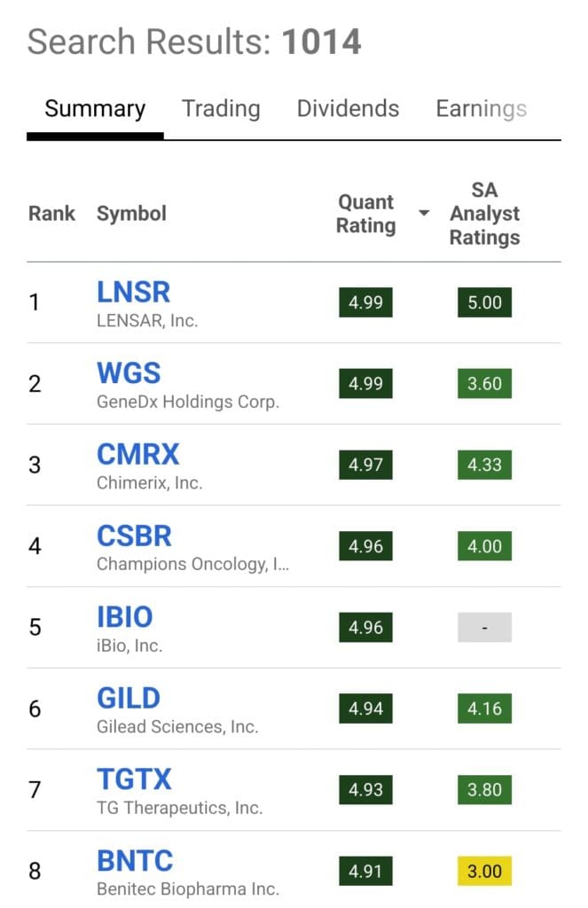Screen dimensions: 588x908
Task: Open the sort direction arrow beside Quant Rating
Action: (423, 214)
